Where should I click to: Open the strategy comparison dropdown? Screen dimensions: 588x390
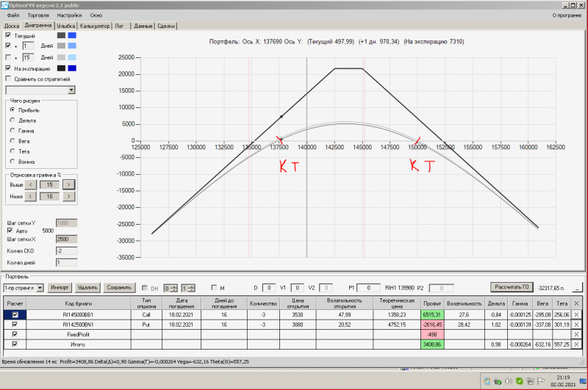click(x=71, y=90)
